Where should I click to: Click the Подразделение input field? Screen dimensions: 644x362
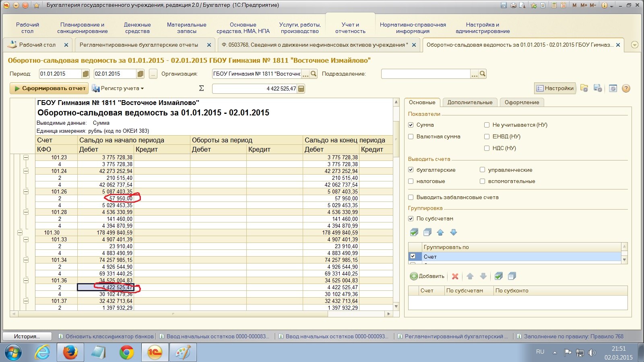pyautogui.click(x=425, y=74)
